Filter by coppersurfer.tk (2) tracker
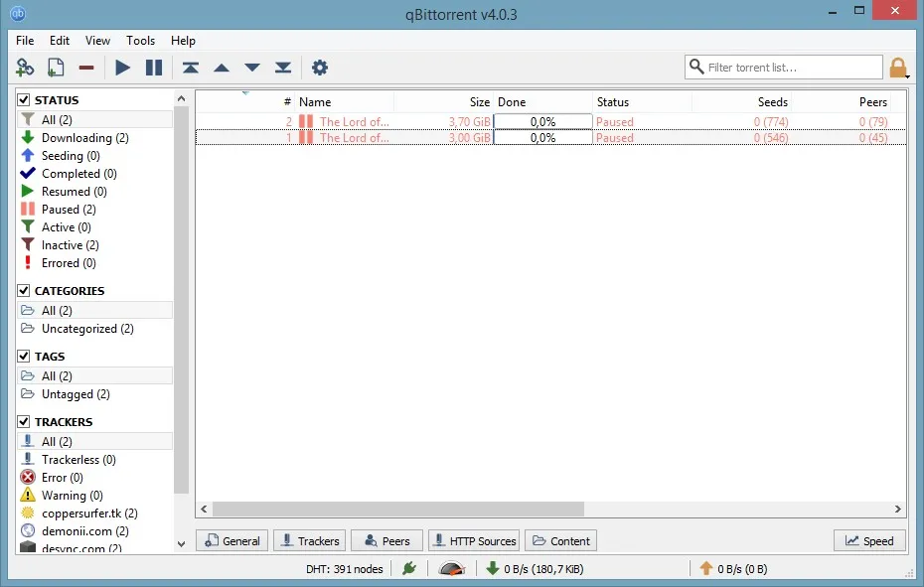This screenshot has height=587, width=924. pos(89,514)
